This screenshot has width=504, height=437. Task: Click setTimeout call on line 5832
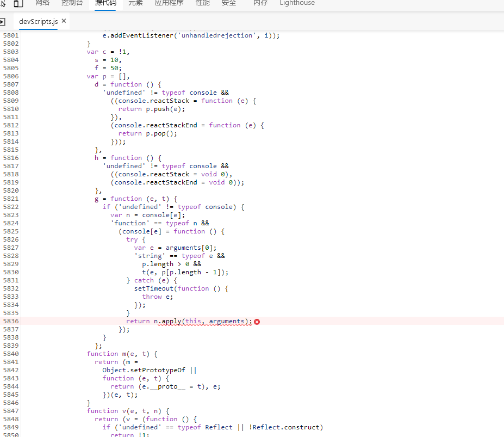[x=154, y=288]
